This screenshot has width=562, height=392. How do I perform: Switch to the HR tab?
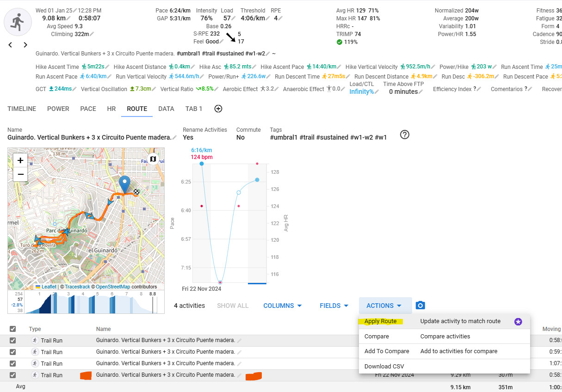pos(111,109)
